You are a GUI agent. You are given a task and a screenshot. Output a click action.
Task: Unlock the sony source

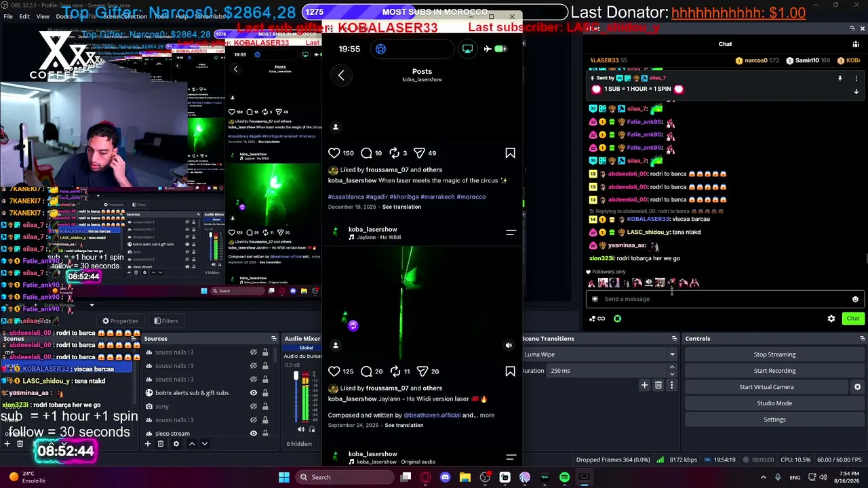pos(265,407)
